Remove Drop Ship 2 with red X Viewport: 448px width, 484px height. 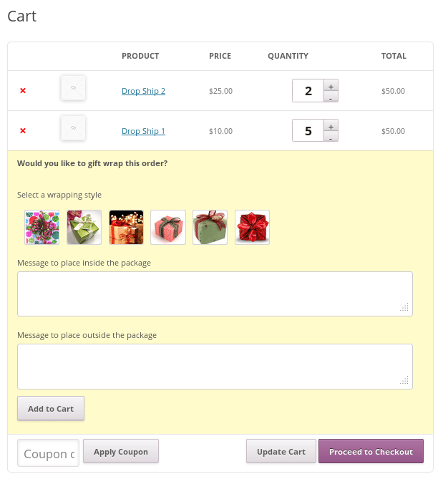(23, 91)
